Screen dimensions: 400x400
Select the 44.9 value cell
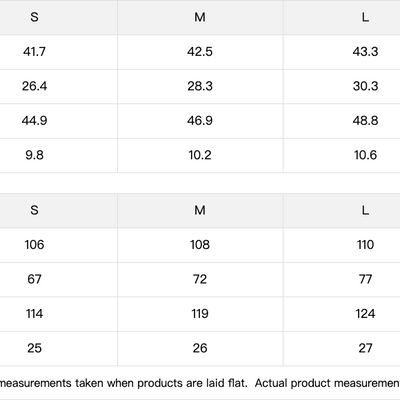tap(34, 121)
